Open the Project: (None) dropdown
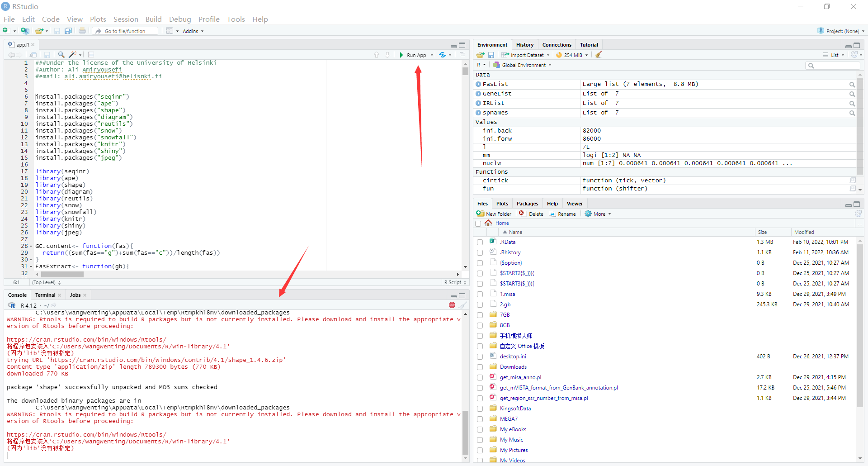The width and height of the screenshot is (868, 466). [x=841, y=31]
